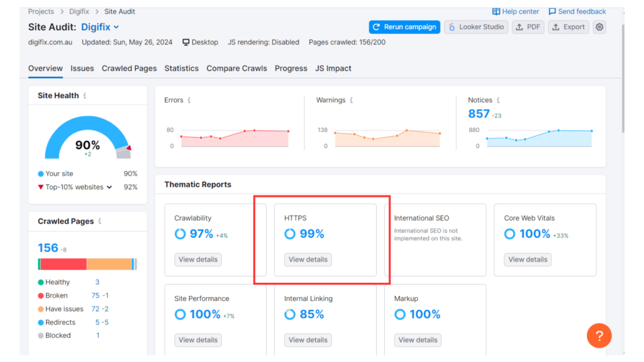The image size is (644, 362).
Task: Click the Help center book icon
Action: (496, 11)
